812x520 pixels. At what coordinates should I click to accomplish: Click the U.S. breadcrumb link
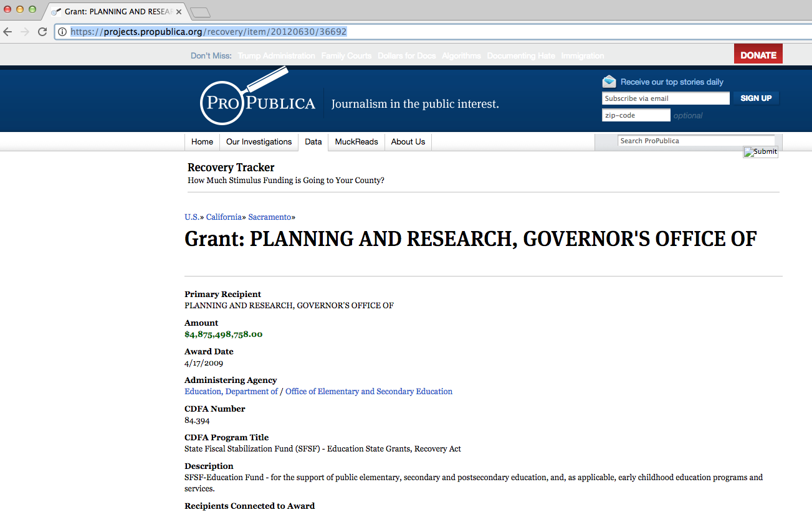[x=192, y=217]
